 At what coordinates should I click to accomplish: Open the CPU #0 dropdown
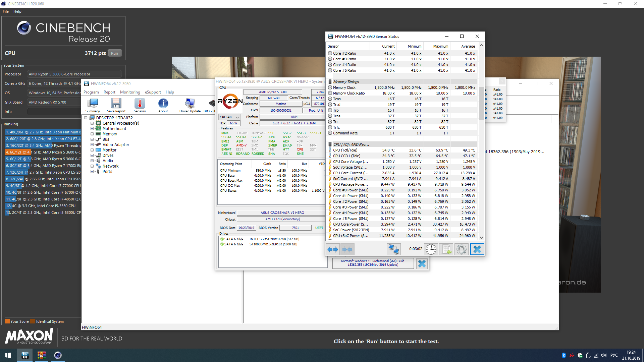tap(229, 117)
